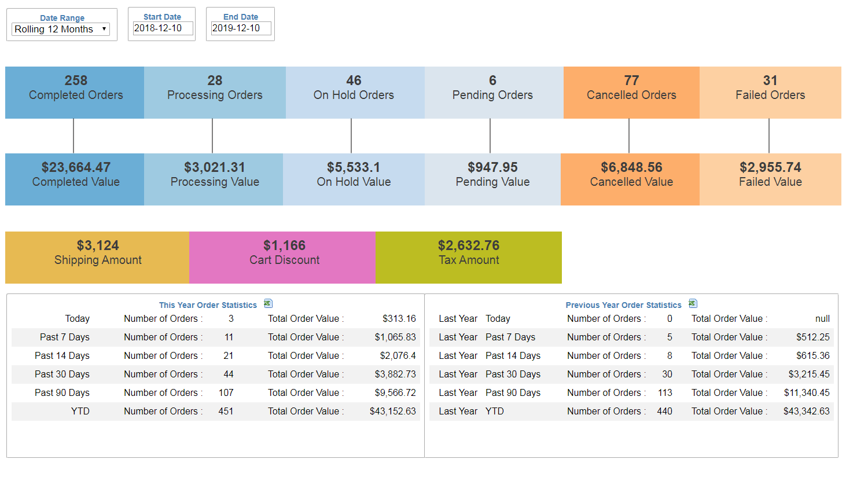Screen dimensions: 868x492
Task: Select the YTD row for this year
Action: click(215, 412)
